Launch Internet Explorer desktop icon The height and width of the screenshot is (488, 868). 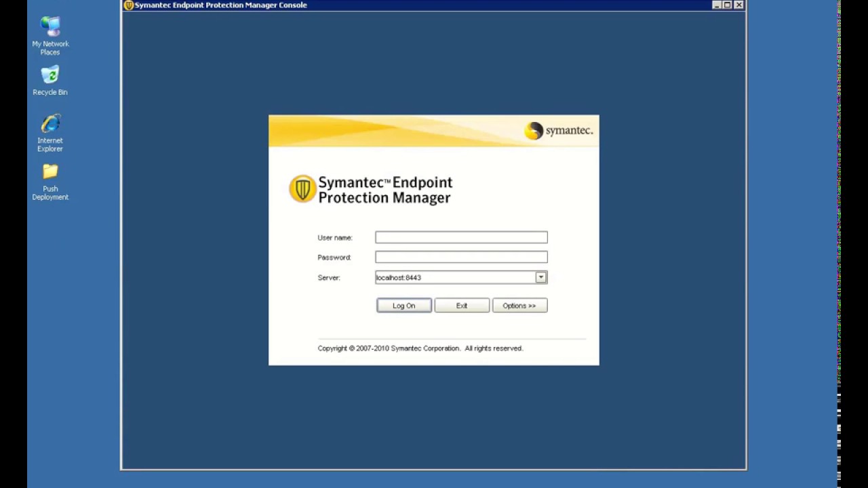pos(50,133)
